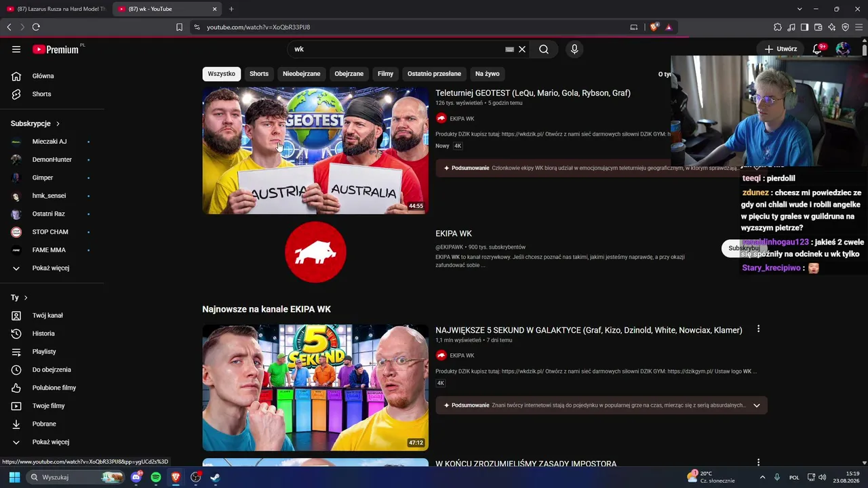Open options for NAJWIĘKSZE 5 SEKUND video

pyautogui.click(x=758, y=329)
